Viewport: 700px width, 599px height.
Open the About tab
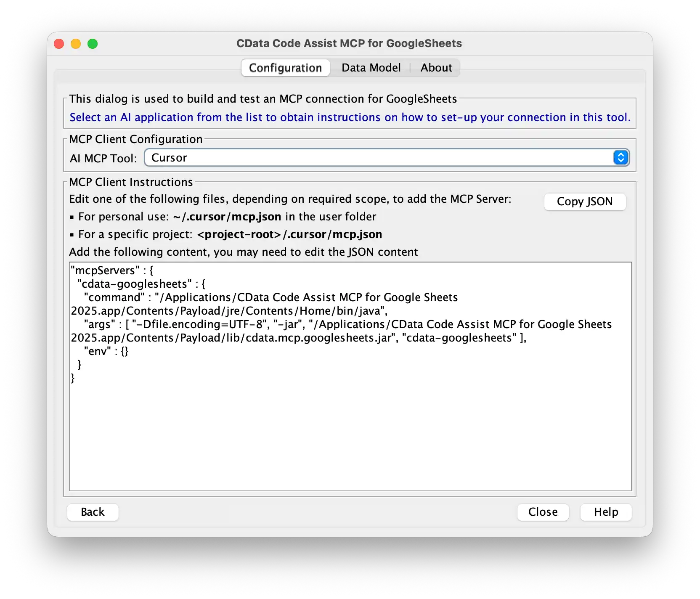pyautogui.click(x=436, y=68)
